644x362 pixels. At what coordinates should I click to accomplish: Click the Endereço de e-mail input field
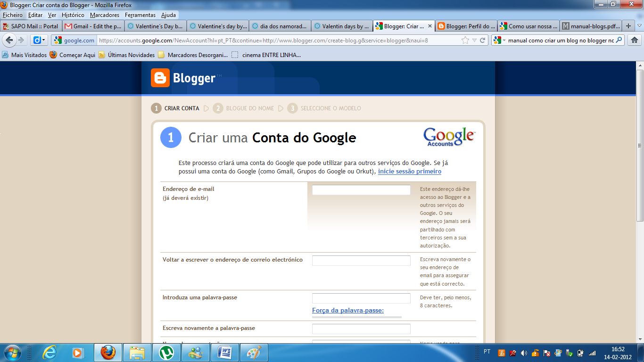click(361, 190)
